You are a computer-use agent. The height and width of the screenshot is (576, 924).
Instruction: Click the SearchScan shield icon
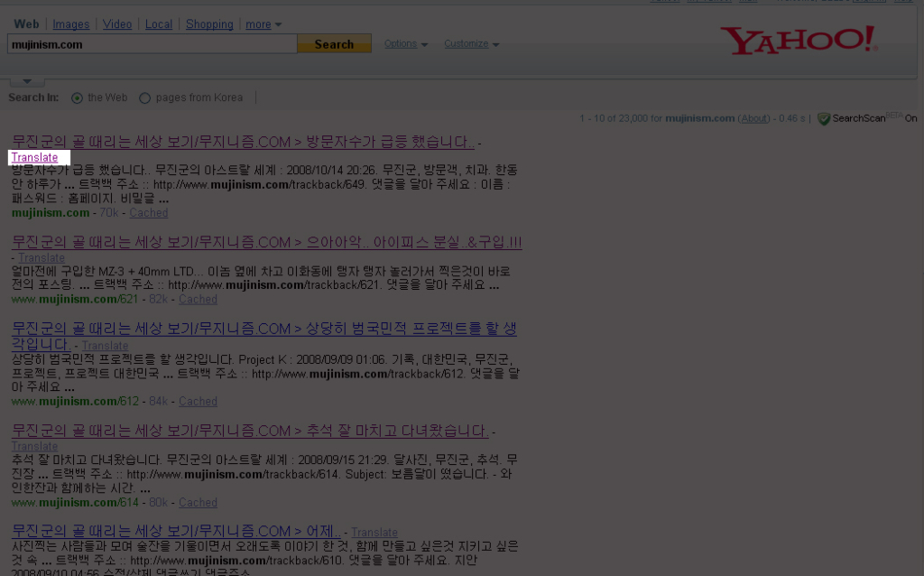(824, 118)
